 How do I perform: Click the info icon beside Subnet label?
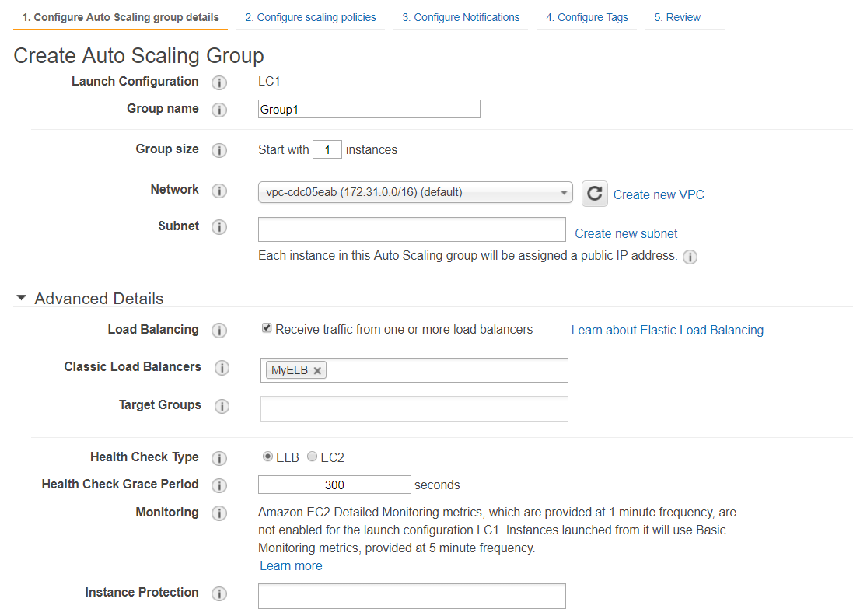click(219, 227)
